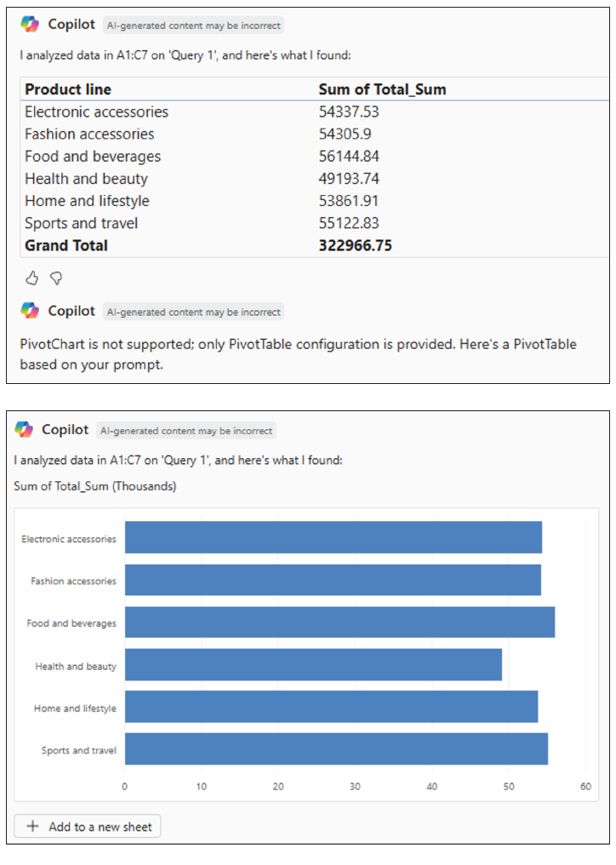Click Copilot logo above the PivotChart message
Image resolution: width=616 pixels, height=865 pixels.
click(x=30, y=311)
